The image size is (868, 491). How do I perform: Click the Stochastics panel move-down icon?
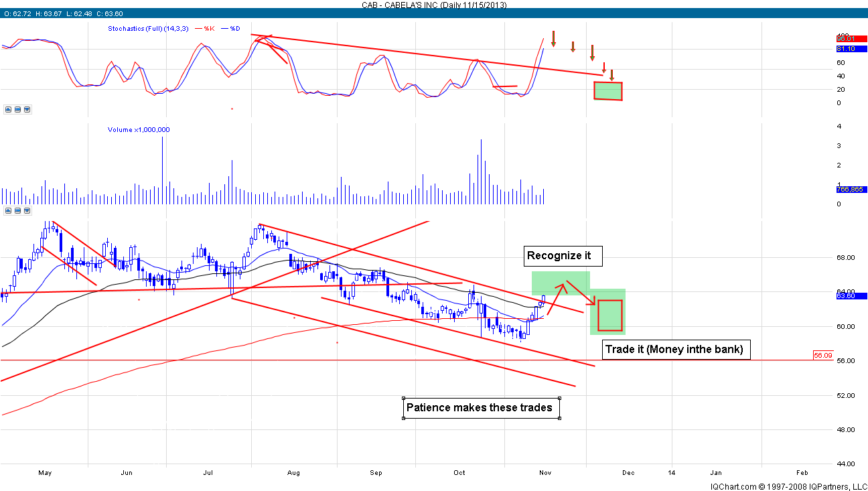[27, 109]
